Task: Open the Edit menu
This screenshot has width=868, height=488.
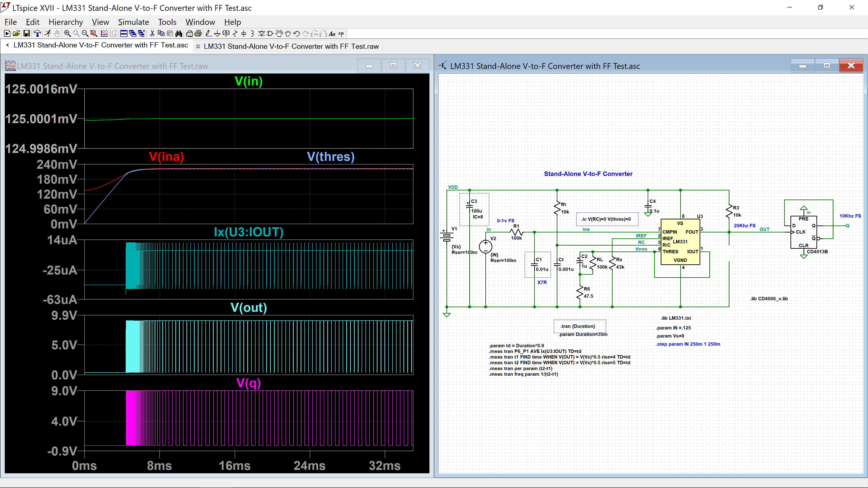Action: click(33, 22)
